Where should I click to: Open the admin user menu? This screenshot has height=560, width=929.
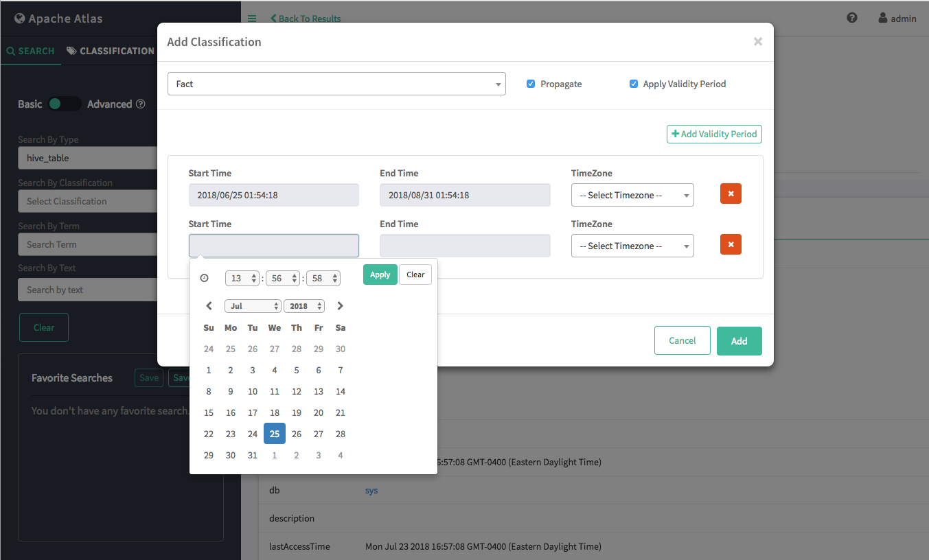click(x=897, y=19)
